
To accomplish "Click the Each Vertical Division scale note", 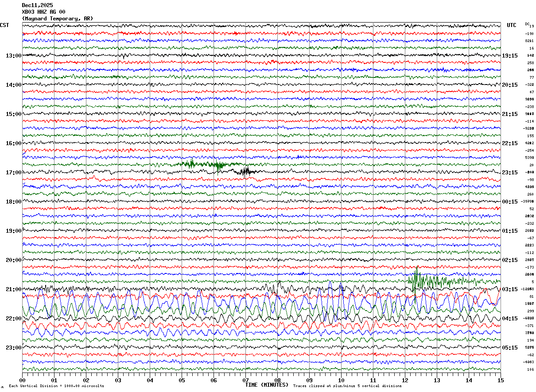I will pyautogui.click(x=56, y=386).
